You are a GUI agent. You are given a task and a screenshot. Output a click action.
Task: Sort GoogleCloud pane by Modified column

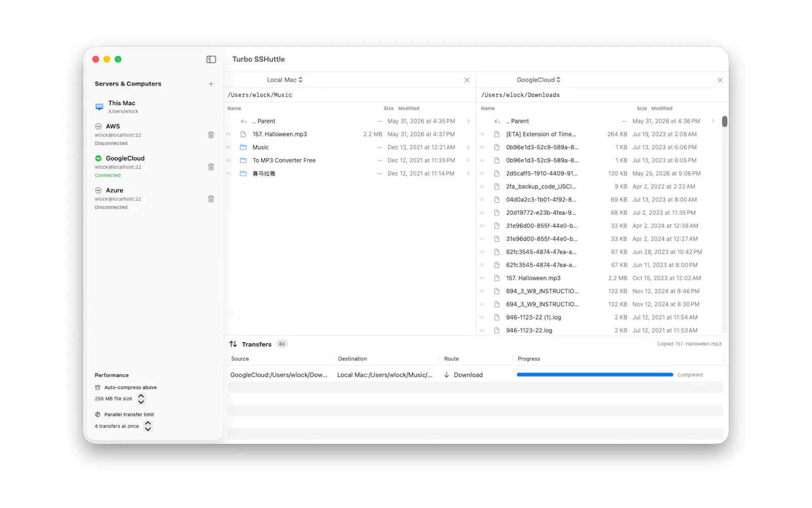pos(662,109)
